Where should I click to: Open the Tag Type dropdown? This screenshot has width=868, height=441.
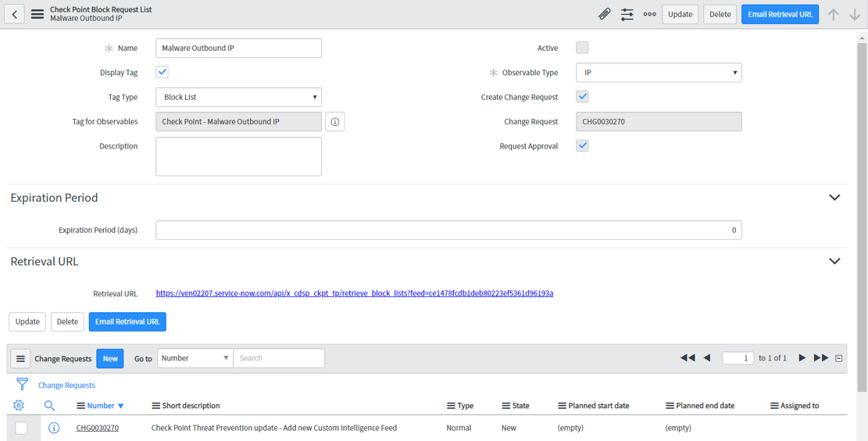[x=238, y=97]
